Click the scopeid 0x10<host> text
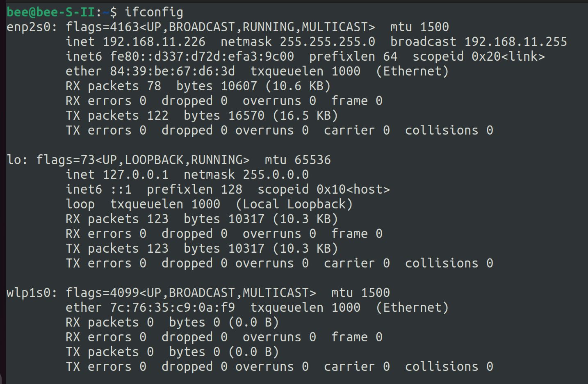The image size is (588, 384). [353, 190]
